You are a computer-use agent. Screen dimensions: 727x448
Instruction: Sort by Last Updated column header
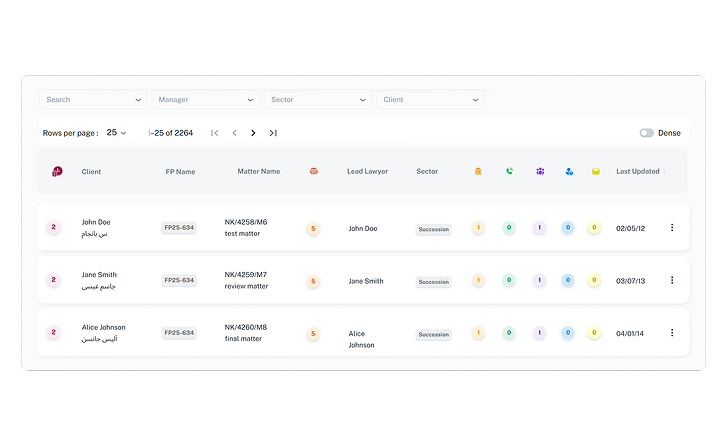(637, 171)
